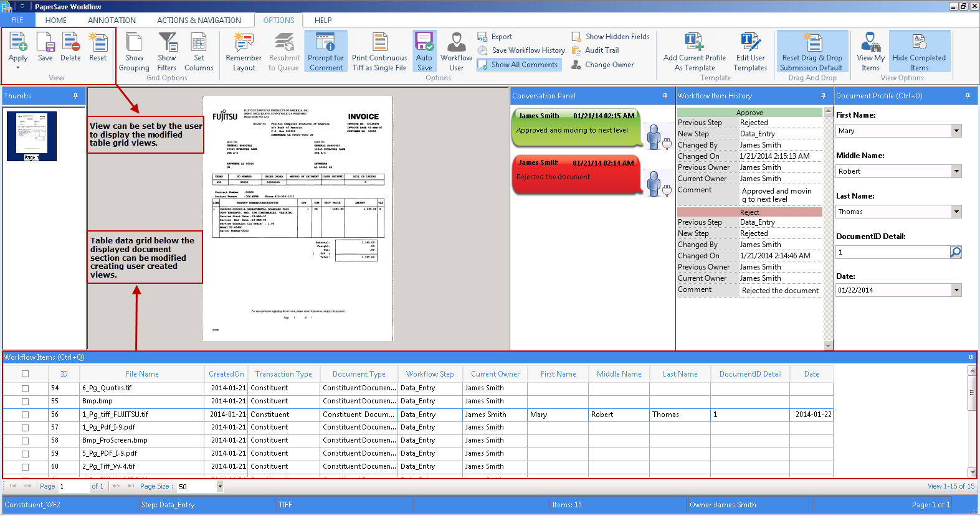Click the DocumentID Detail input field

point(892,252)
